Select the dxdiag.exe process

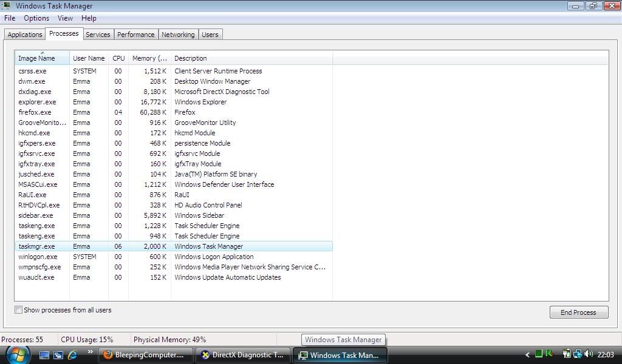point(174,92)
